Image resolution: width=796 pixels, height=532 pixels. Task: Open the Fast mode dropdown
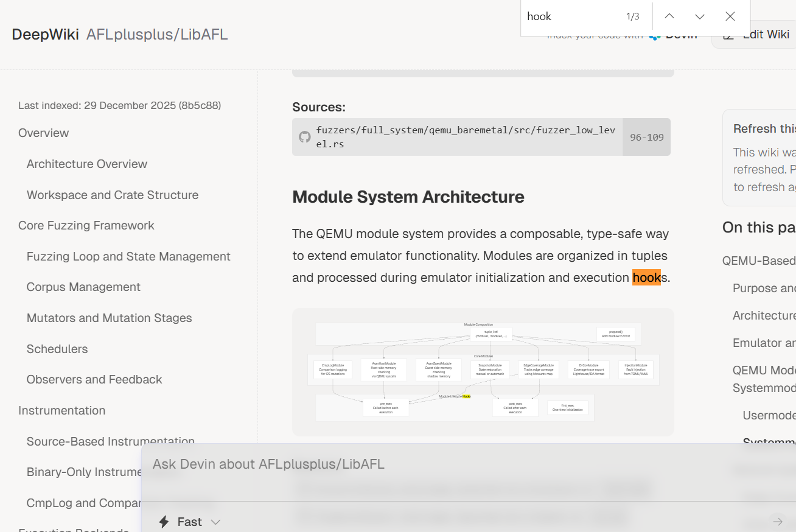(189, 522)
